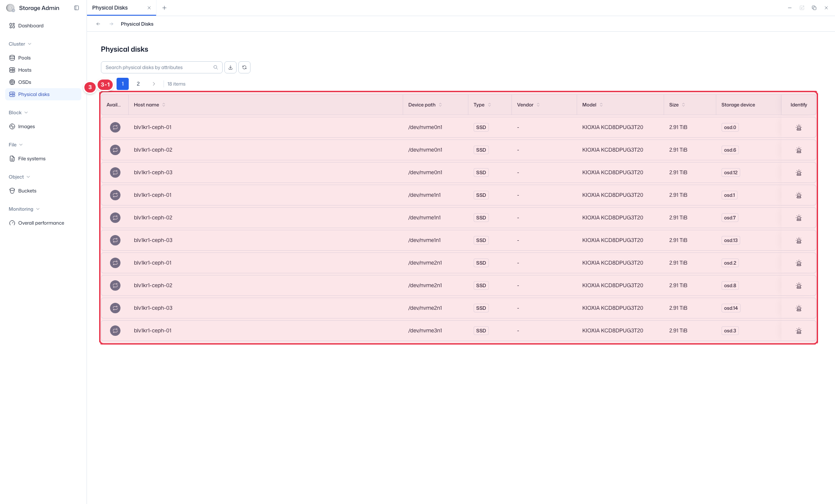Screen dimensions: 835x504
Task: Navigate back with the left arrow
Action: [98, 24]
